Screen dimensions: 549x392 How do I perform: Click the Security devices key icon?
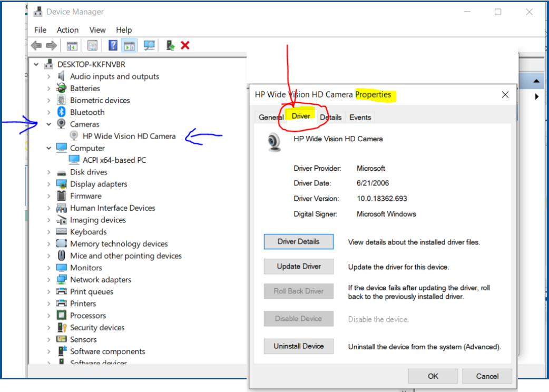[62, 327]
